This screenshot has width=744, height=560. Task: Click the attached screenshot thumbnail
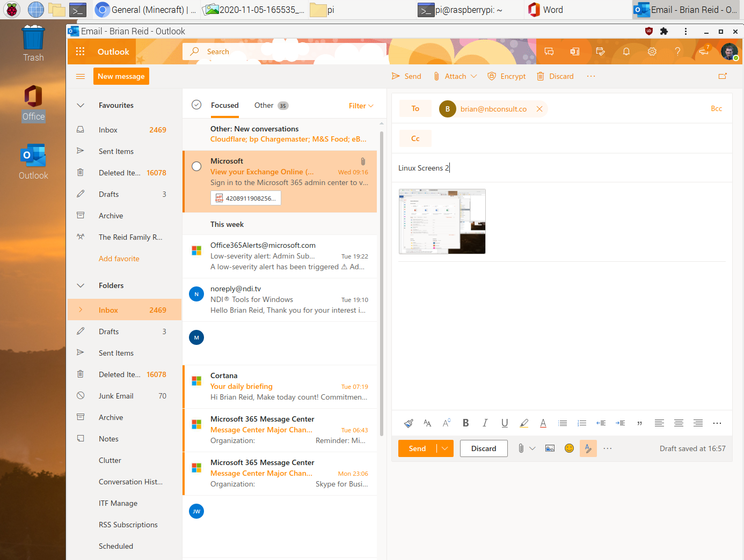point(442,222)
